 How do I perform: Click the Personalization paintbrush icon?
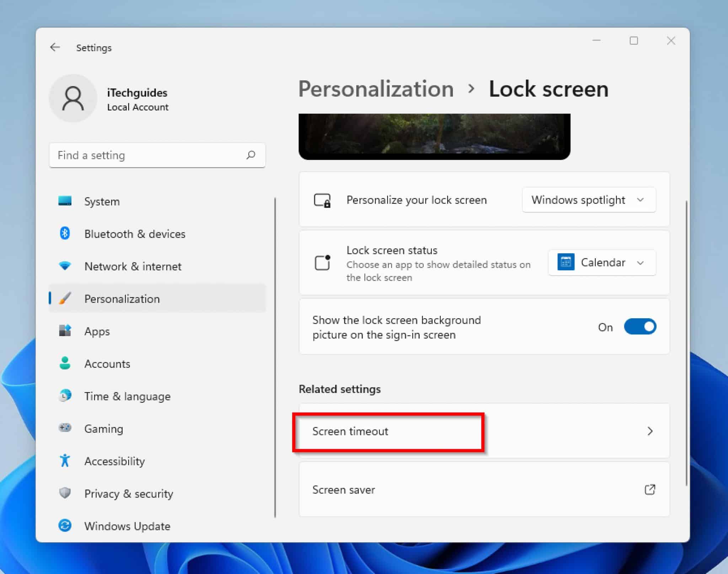66,299
